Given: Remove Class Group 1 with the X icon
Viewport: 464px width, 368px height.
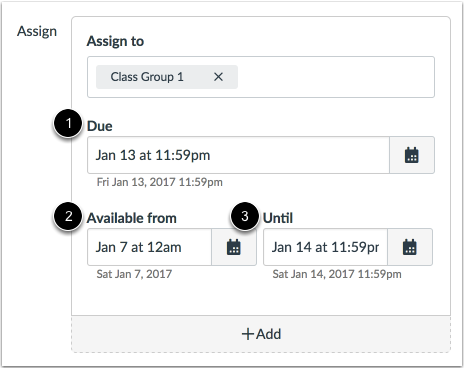Looking at the screenshot, I should [218, 77].
